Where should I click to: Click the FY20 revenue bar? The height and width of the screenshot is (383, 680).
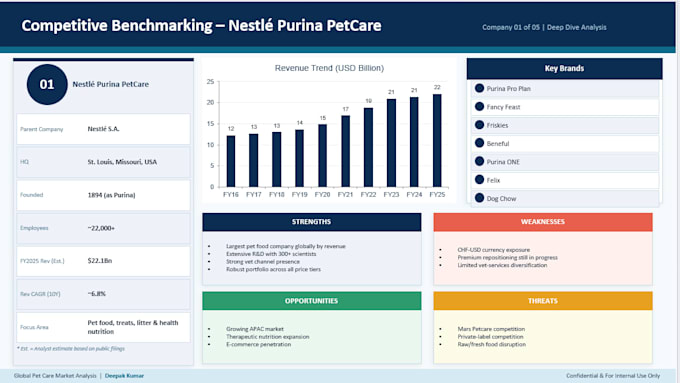click(323, 156)
